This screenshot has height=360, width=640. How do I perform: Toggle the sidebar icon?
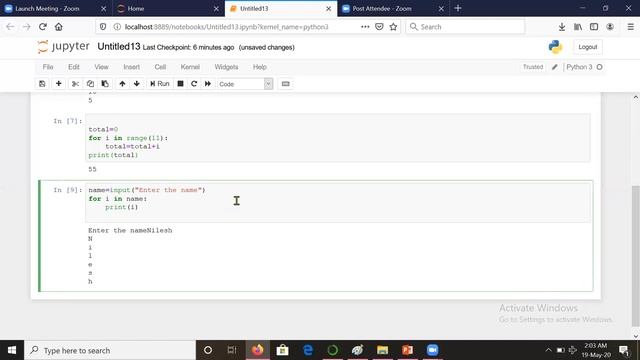(594, 27)
